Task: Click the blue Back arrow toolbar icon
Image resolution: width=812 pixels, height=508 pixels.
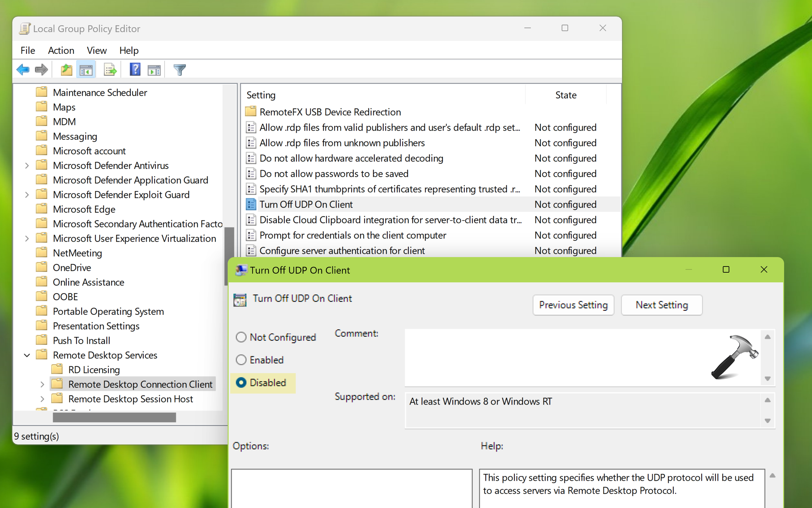Action: (23, 70)
